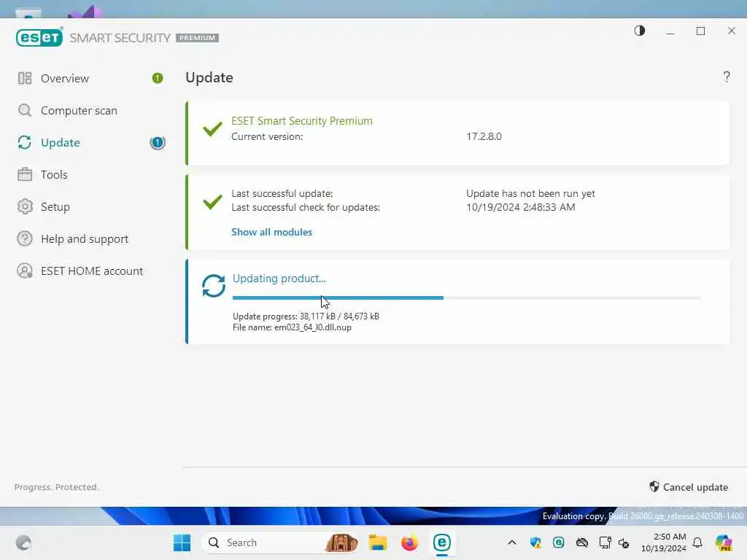This screenshot has width=747, height=560.
Task: Click the cloud-off tray icon
Action: pos(581,542)
